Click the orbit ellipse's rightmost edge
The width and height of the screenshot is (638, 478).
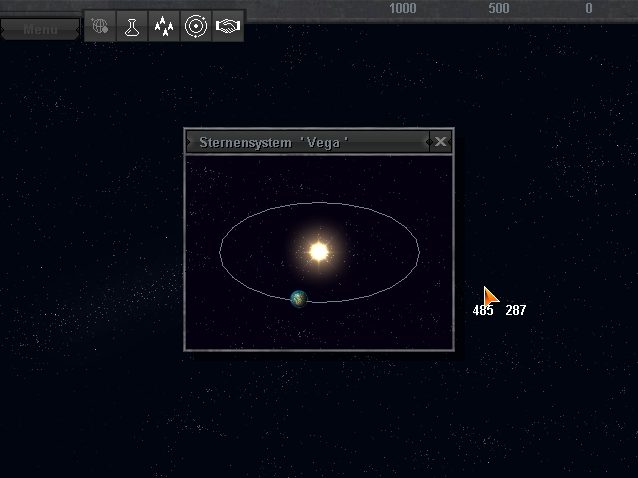pyautogui.click(x=418, y=252)
